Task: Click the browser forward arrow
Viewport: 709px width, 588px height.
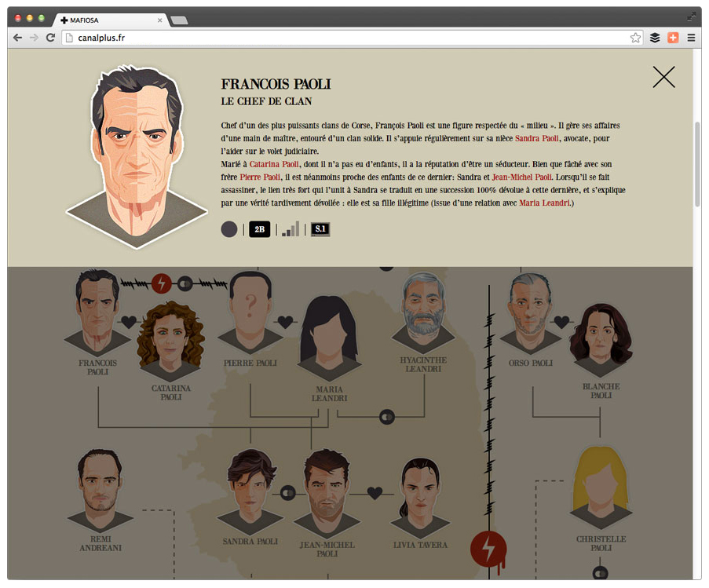Action: click(34, 38)
